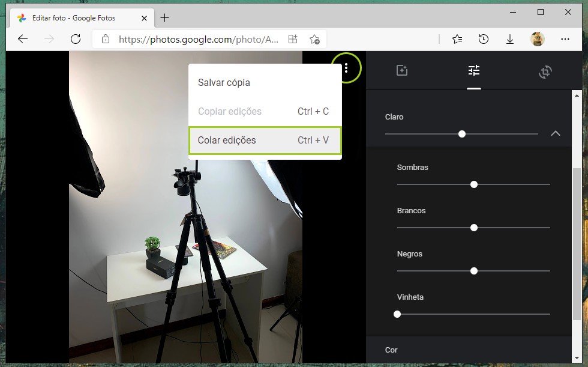Click the Brancos slider handle
This screenshot has height=367, width=588.
point(474,228)
